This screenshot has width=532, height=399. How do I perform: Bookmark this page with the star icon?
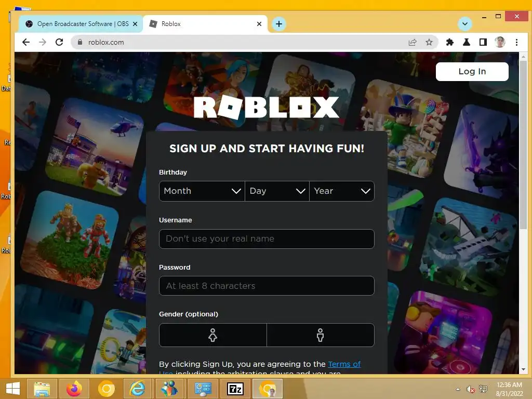click(x=429, y=43)
